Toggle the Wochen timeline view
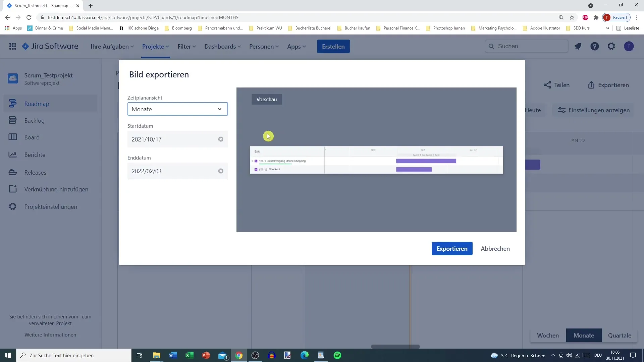This screenshot has height=362, width=644. pos(548,335)
